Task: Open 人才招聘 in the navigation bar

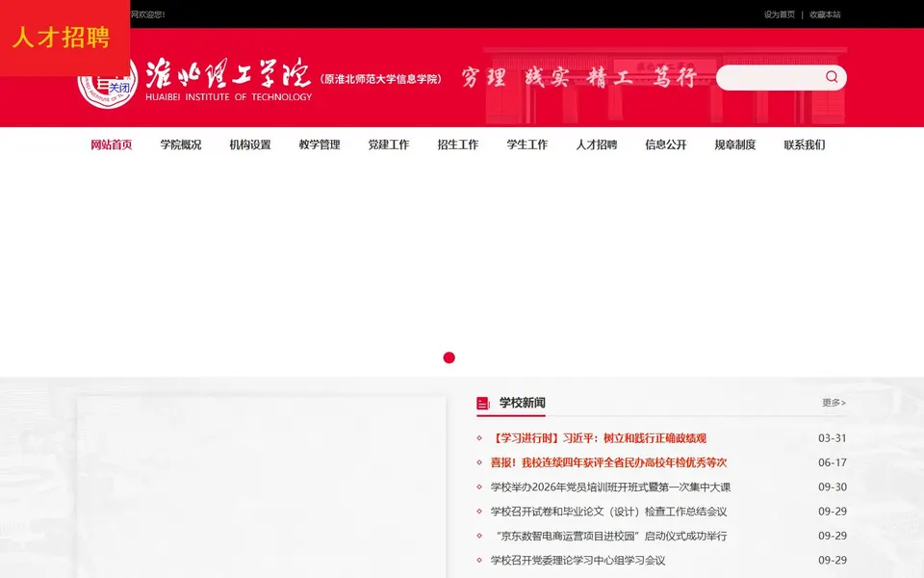Action: click(x=597, y=144)
